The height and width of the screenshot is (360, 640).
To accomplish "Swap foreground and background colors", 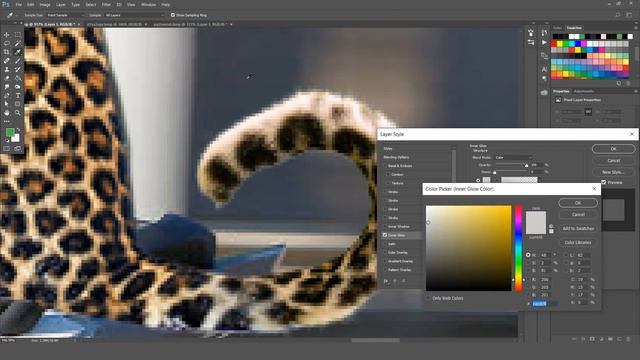I will coord(18,130).
